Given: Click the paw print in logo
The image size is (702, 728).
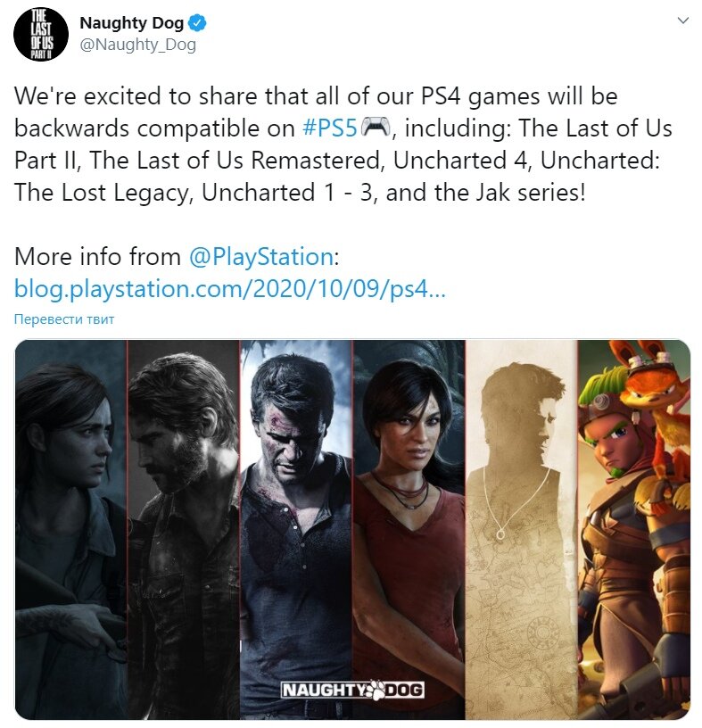Looking at the screenshot, I should click(x=376, y=690).
